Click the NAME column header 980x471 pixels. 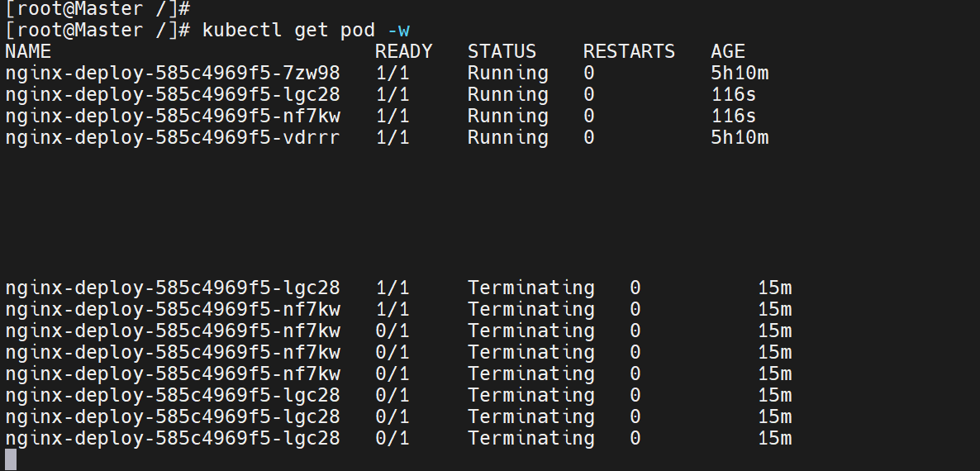coord(28,51)
